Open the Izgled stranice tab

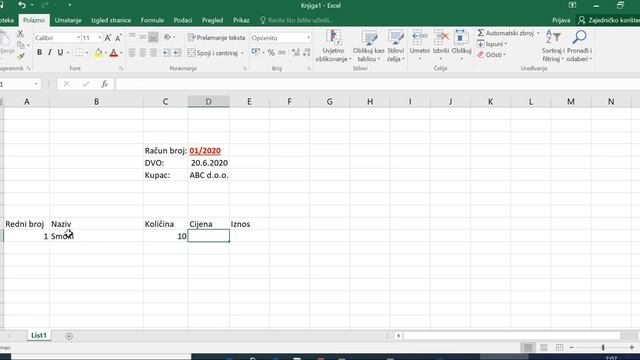111,20
